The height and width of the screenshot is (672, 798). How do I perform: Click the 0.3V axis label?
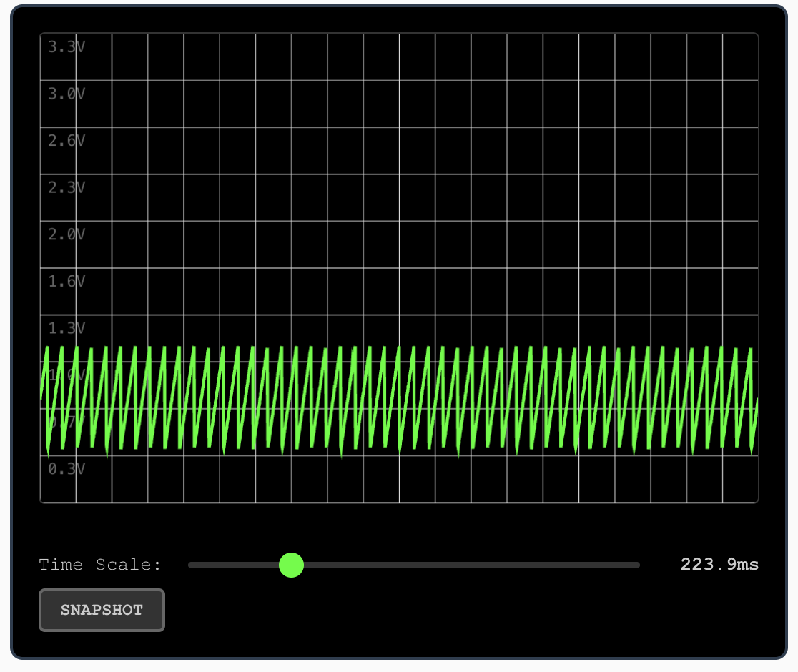(66, 468)
